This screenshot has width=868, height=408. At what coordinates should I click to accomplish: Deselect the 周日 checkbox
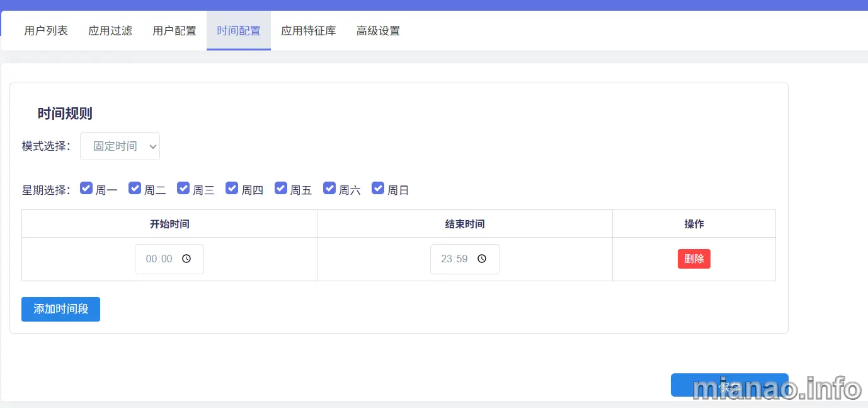pos(378,188)
